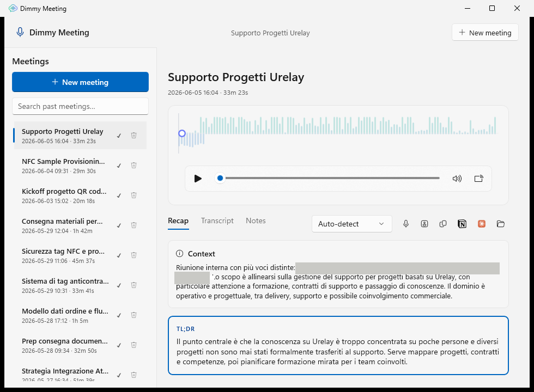
Task: Open the Kickoff progetto QR cod... meeting
Action: 81,195
